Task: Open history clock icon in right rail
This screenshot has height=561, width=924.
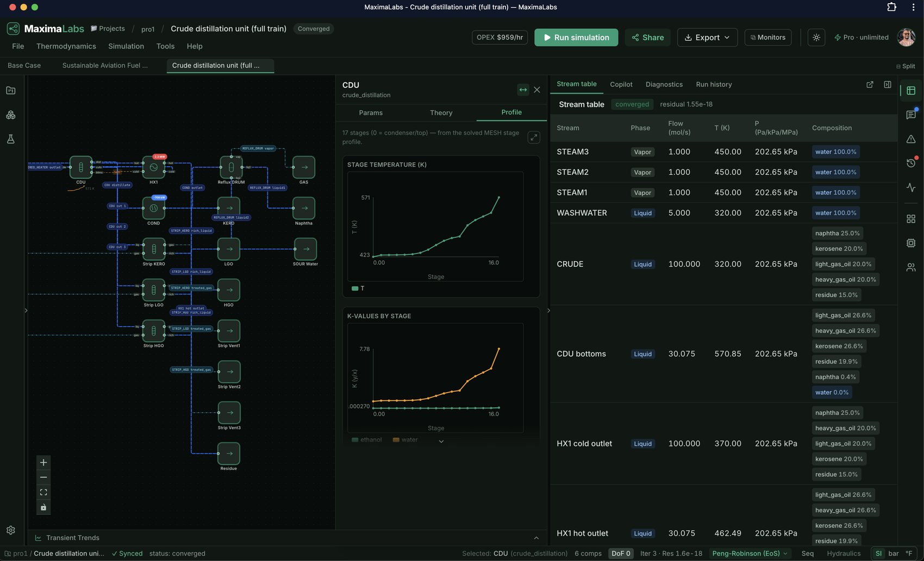Action: [x=911, y=163]
